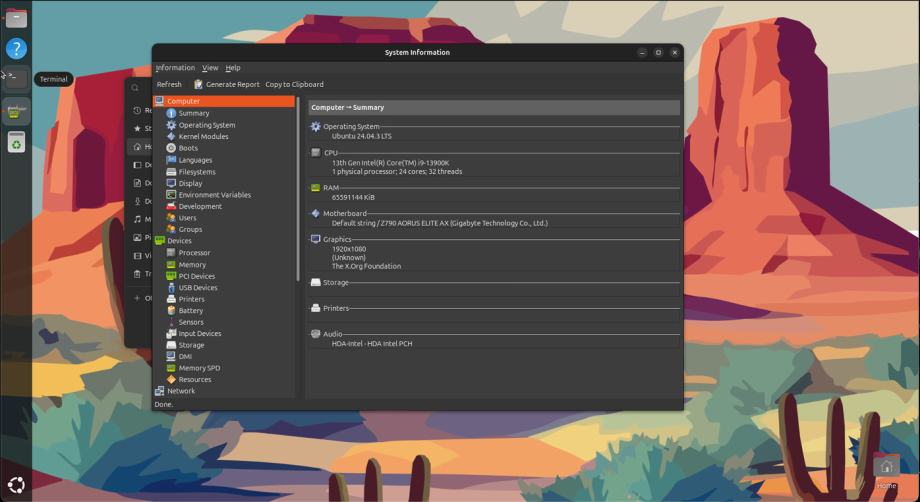Open the Users icon entry

[x=171, y=218]
